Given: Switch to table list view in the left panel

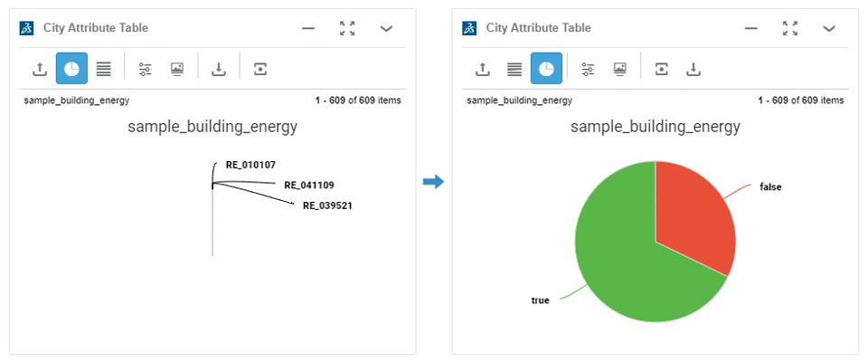Looking at the screenshot, I should point(104,69).
